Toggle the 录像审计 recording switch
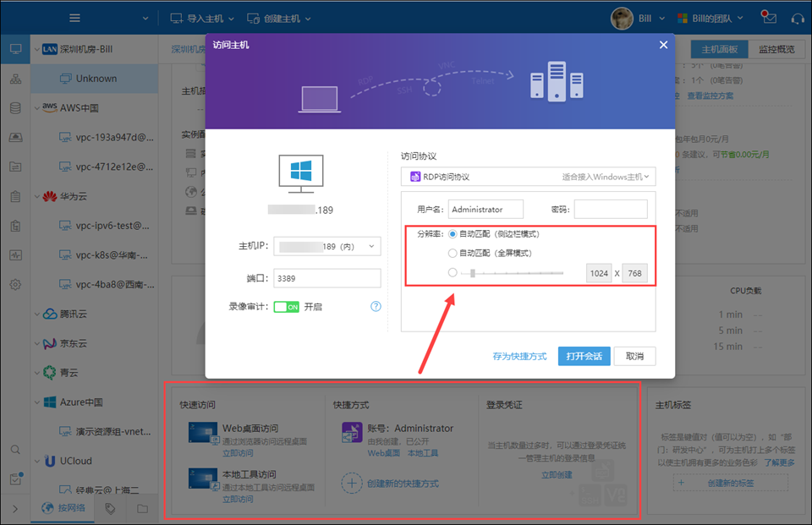The image size is (812, 525). 286,307
